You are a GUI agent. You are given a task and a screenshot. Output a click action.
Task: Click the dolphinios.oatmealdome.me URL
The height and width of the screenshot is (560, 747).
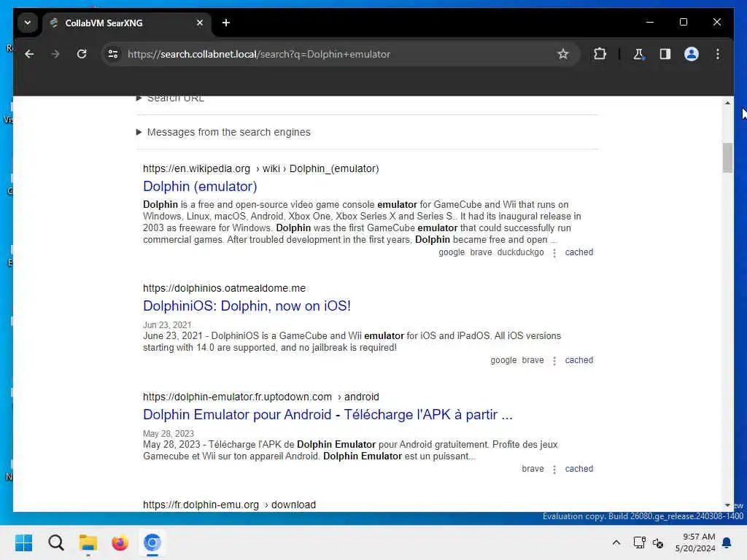pos(225,288)
